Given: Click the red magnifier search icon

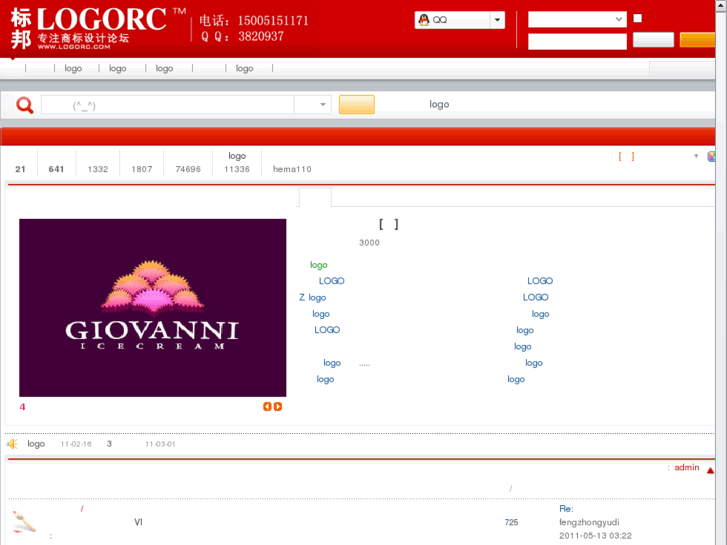Looking at the screenshot, I should pyautogui.click(x=25, y=105).
